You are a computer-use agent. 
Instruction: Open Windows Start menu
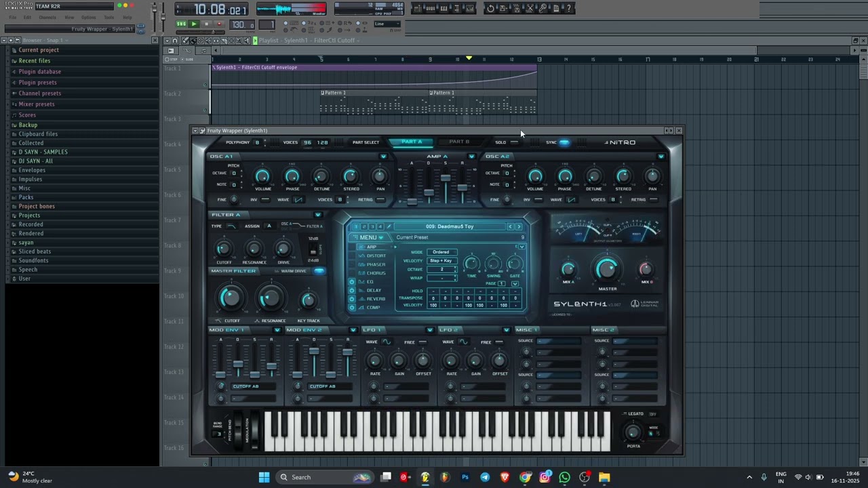(264, 477)
